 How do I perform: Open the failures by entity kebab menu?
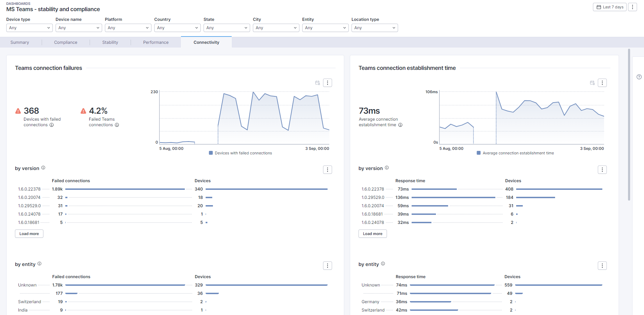coord(328,266)
